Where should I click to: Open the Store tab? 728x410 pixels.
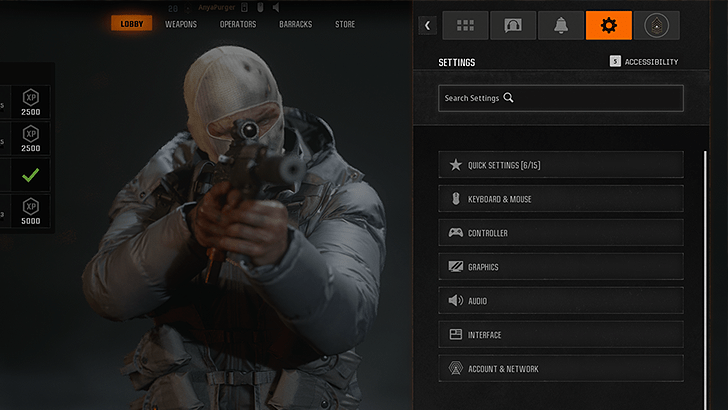[345, 24]
